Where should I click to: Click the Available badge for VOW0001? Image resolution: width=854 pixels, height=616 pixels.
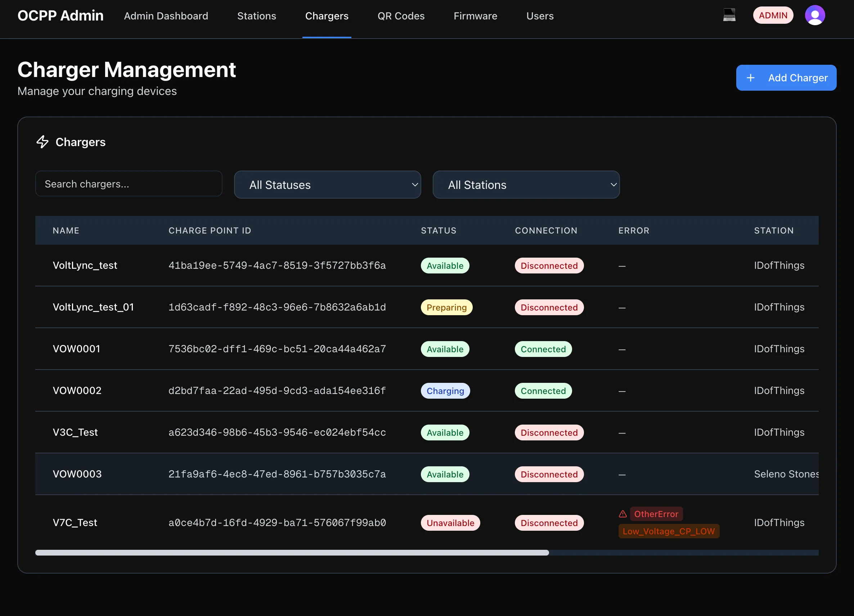445,349
